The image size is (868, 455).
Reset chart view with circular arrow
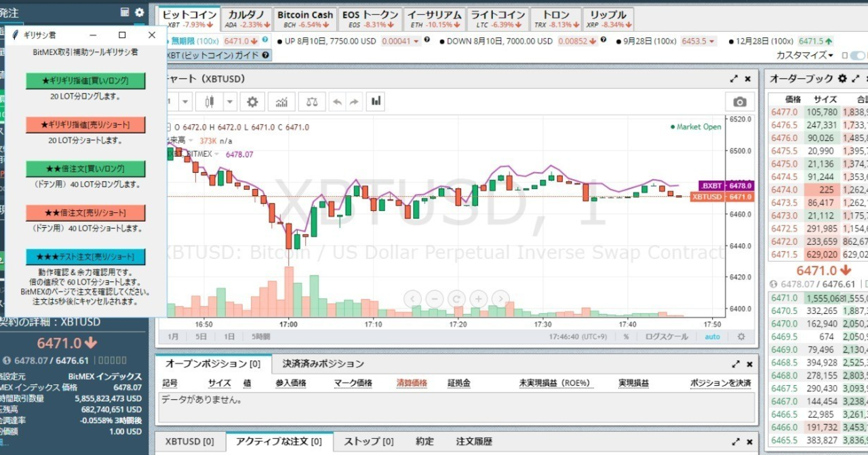pos(457,298)
